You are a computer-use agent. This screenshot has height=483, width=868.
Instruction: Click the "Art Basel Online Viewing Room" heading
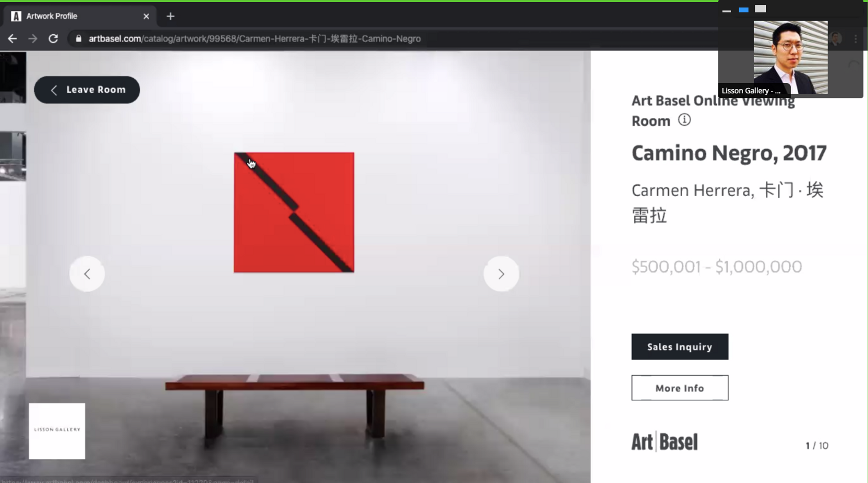point(713,111)
